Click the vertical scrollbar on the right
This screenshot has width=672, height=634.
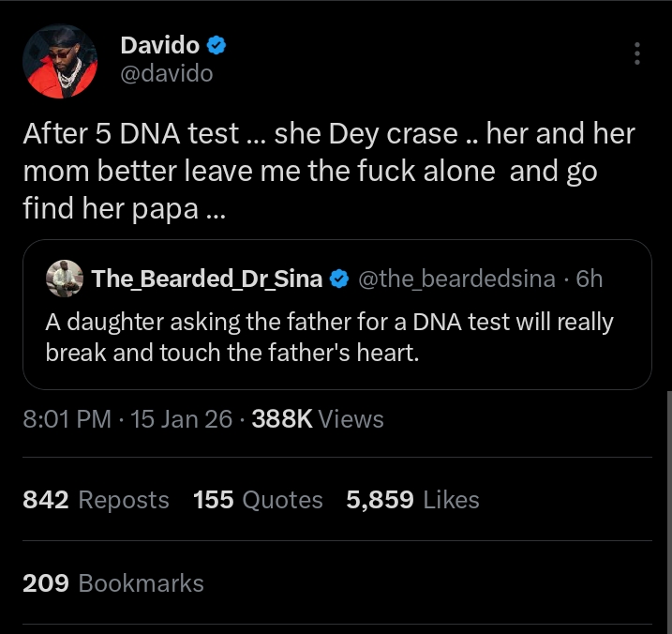pyautogui.click(x=666, y=506)
